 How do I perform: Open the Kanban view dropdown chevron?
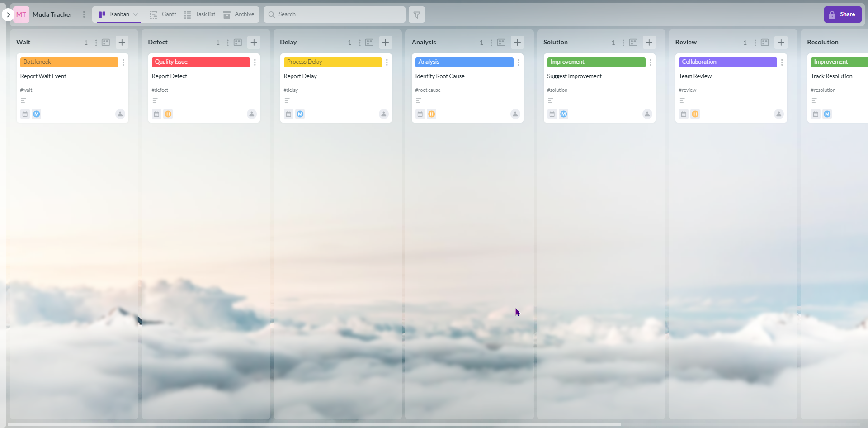[x=136, y=14]
